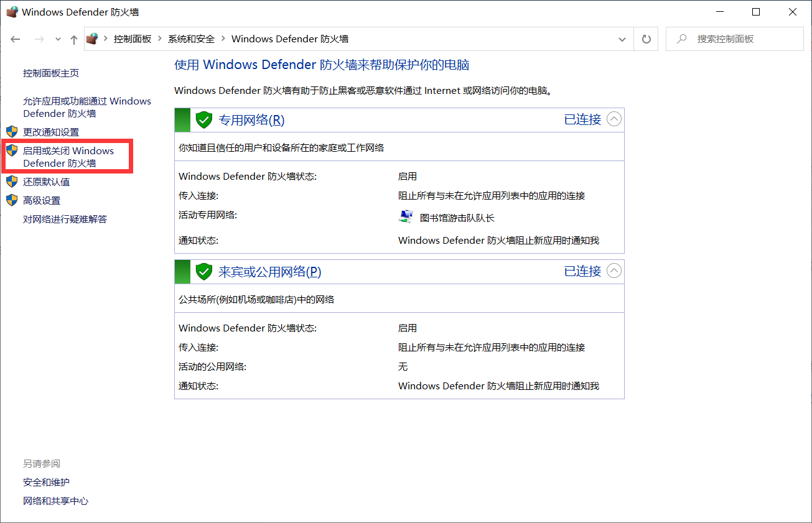Image resolution: width=812 pixels, height=523 pixels.
Task: Click the shield icon next to 还原默认值
Action: (x=12, y=182)
